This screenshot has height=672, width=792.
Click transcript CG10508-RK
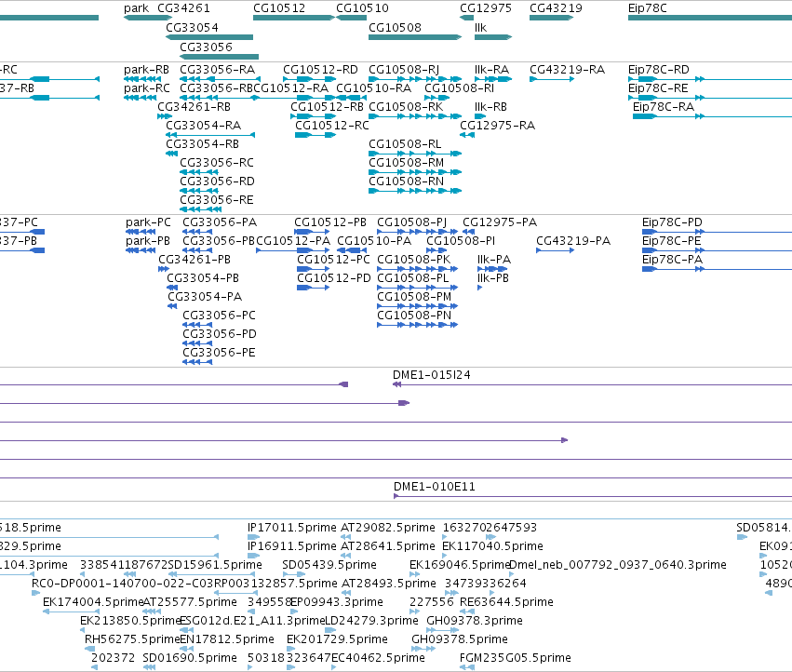406,107
